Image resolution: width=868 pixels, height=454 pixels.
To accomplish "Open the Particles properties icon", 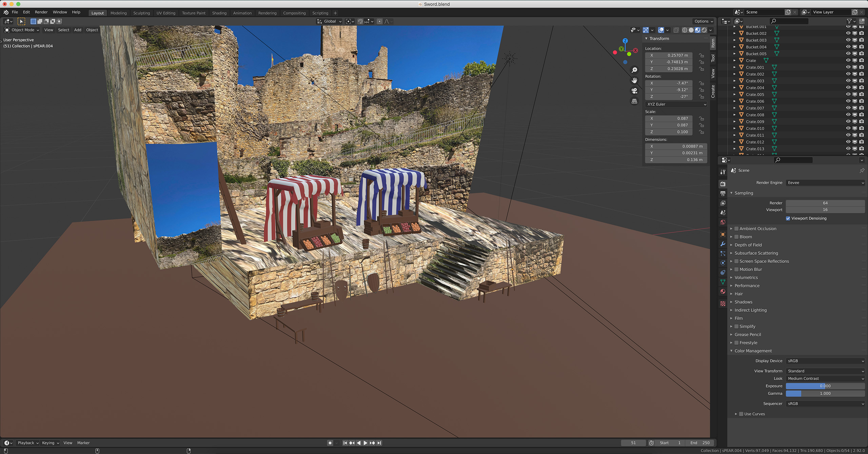I will pyautogui.click(x=723, y=253).
